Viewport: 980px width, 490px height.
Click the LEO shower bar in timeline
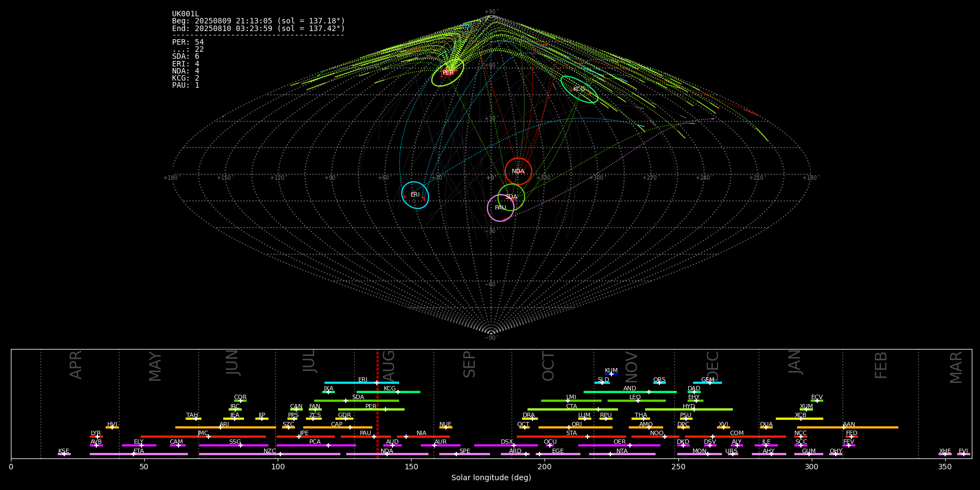click(x=636, y=401)
